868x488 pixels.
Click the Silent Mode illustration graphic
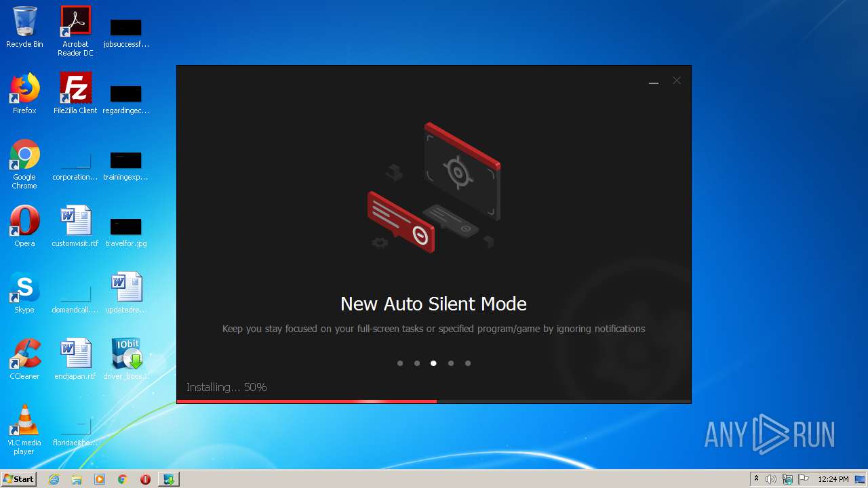pyautogui.click(x=434, y=188)
